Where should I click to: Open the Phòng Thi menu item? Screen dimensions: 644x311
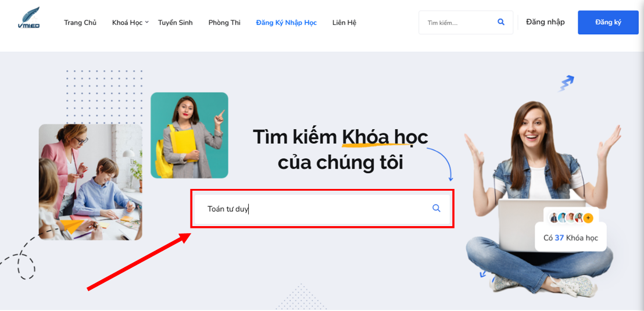coord(224,23)
